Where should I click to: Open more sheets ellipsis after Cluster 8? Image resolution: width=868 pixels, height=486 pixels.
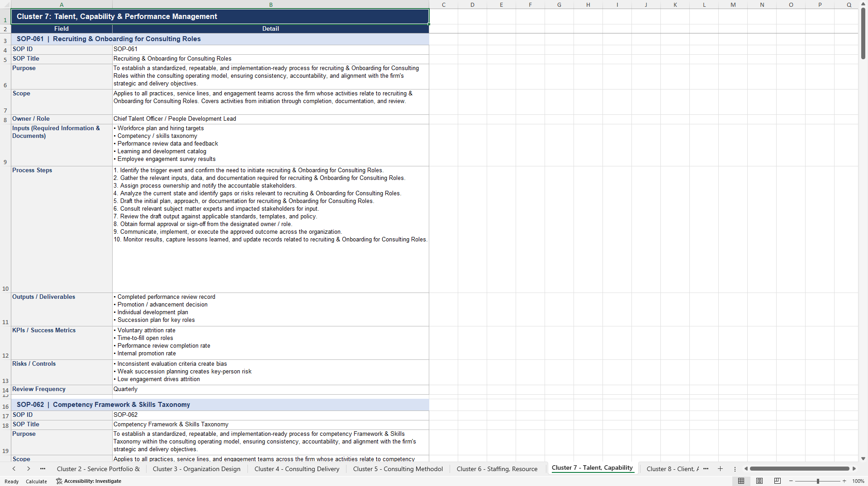(706, 469)
